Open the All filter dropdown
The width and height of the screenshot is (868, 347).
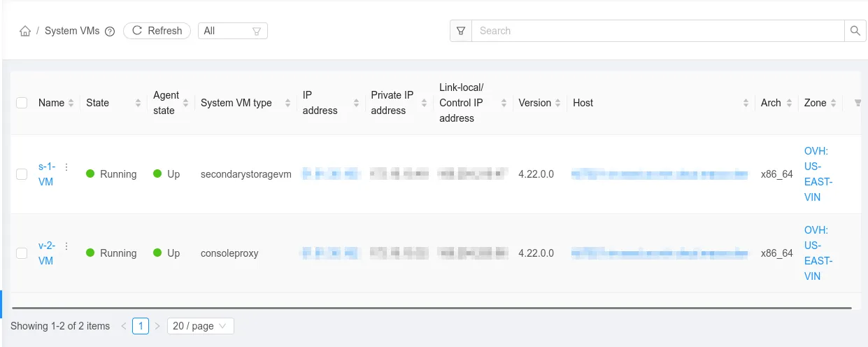(x=232, y=31)
